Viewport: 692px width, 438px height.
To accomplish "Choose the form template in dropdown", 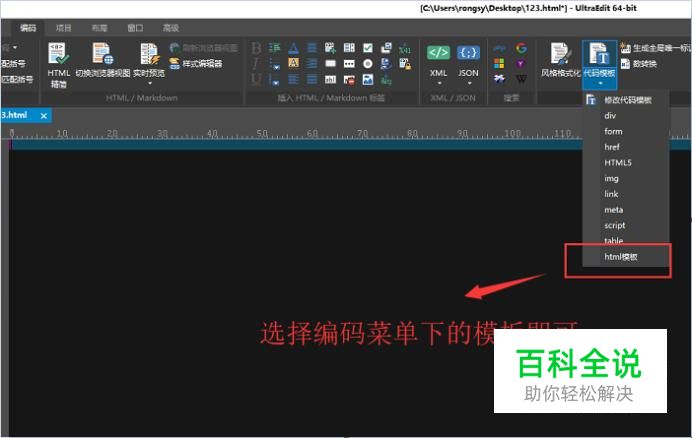I will click(x=626, y=131).
